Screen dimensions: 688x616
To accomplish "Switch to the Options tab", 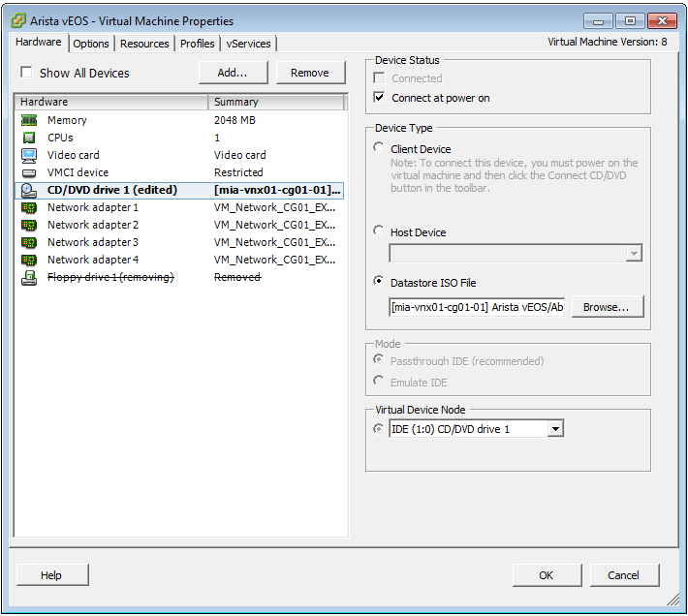I will 91,44.
